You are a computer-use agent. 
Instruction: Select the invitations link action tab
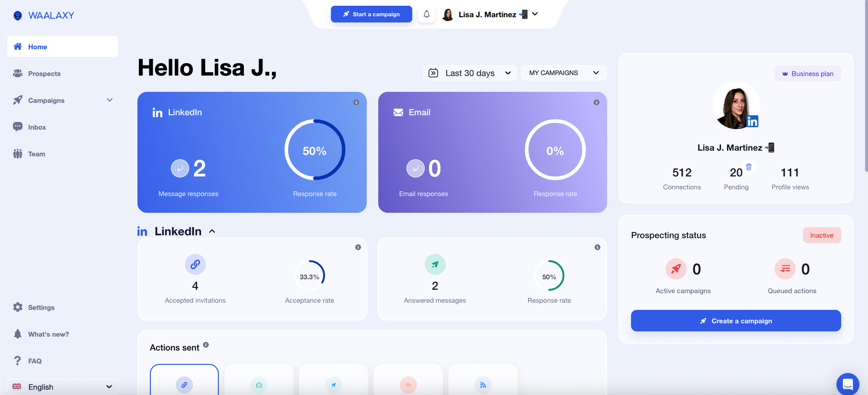pos(184,380)
